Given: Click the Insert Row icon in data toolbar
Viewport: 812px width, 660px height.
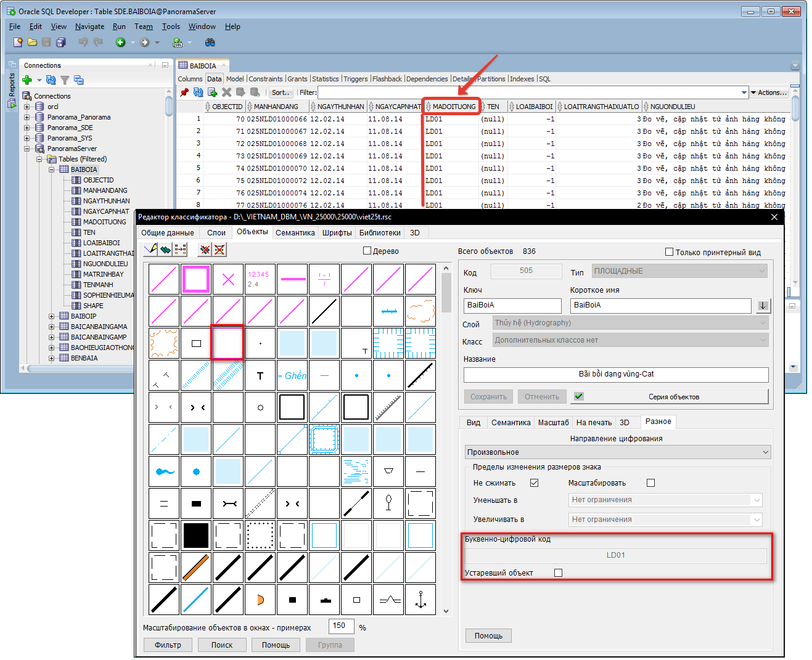Looking at the screenshot, I should click(x=213, y=92).
